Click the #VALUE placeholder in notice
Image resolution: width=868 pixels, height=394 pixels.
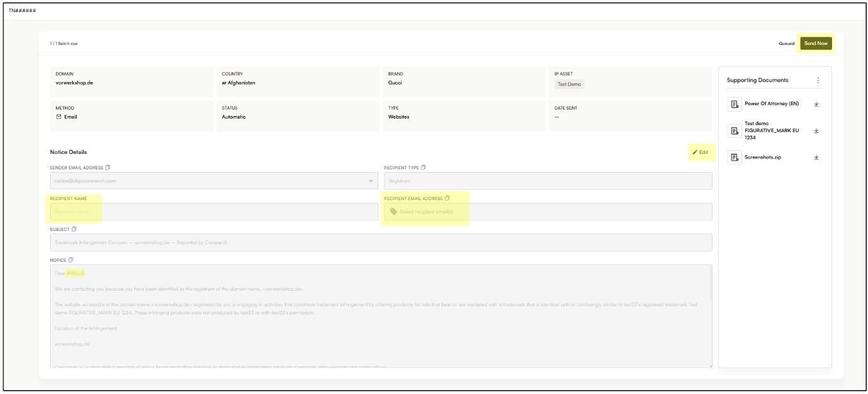tap(75, 273)
